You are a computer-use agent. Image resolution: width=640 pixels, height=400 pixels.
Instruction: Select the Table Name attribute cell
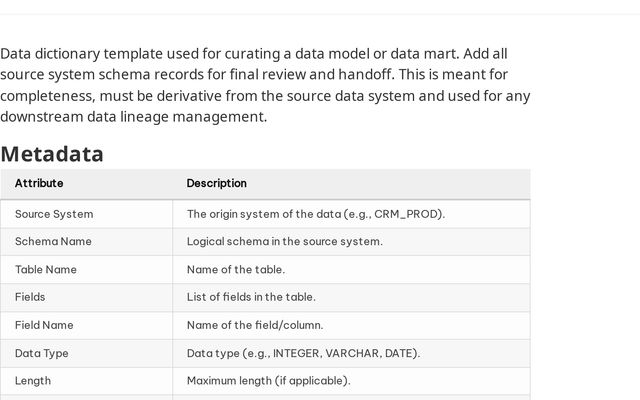(46, 270)
